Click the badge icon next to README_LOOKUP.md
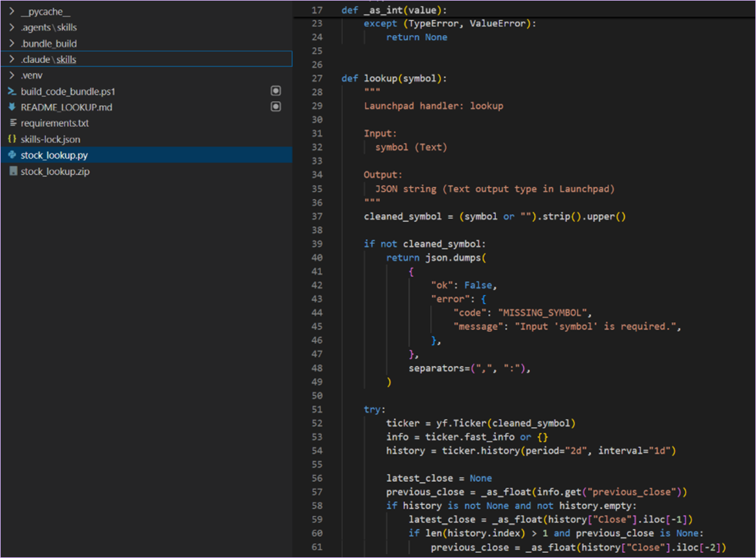 point(276,106)
